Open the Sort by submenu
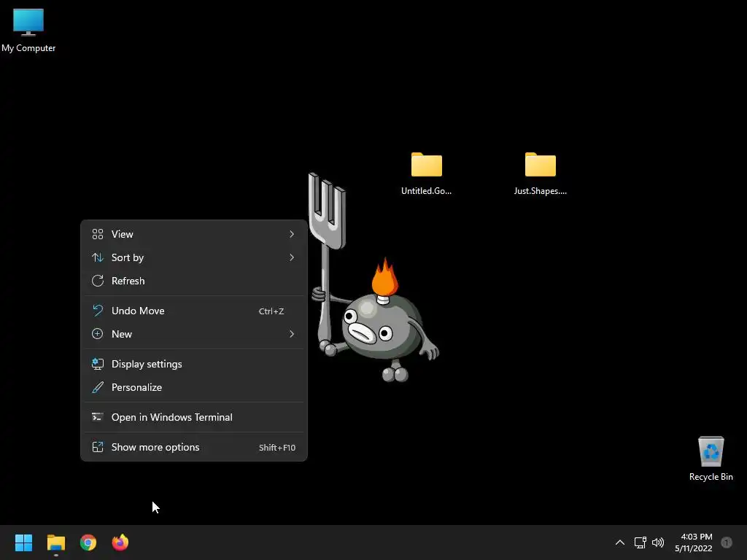The width and height of the screenshot is (747, 560). [x=194, y=257]
